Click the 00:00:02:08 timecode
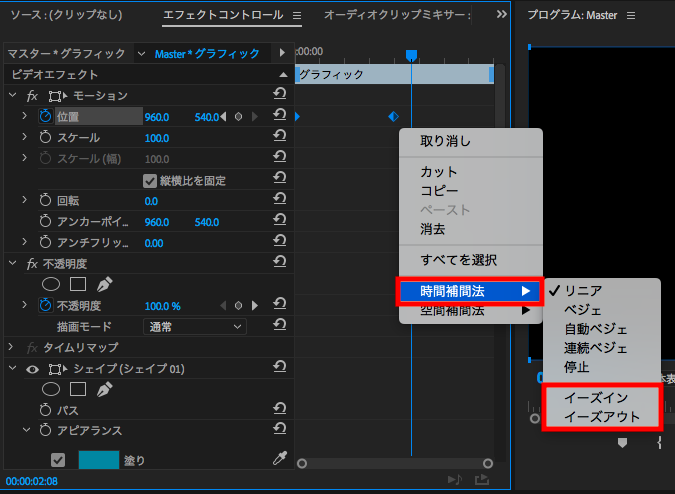Image resolution: width=675 pixels, height=494 pixels. coord(32,481)
